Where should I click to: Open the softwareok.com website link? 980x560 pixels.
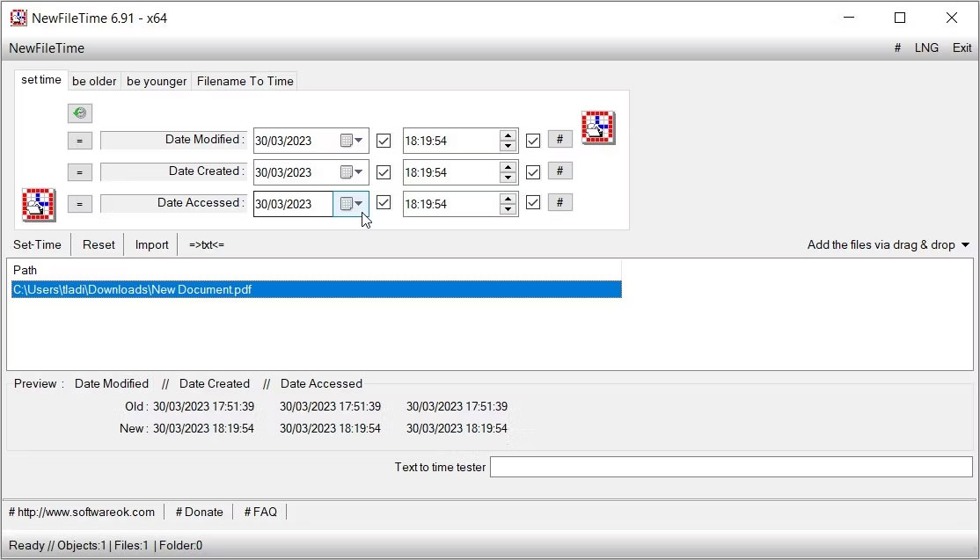[x=82, y=512]
